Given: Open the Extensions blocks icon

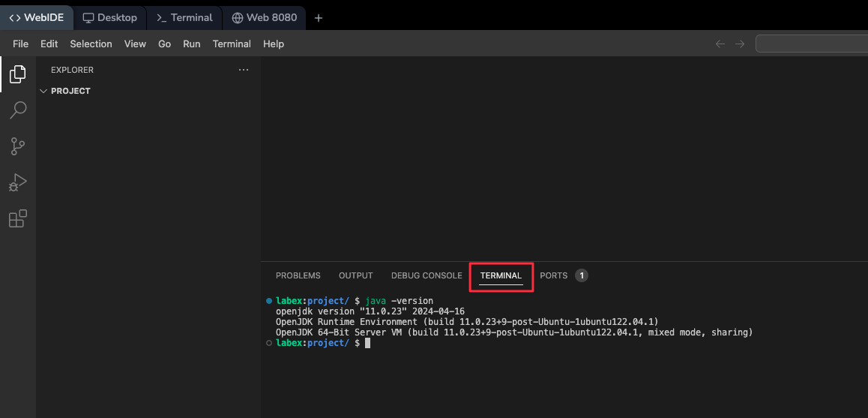Looking at the screenshot, I should tap(18, 218).
